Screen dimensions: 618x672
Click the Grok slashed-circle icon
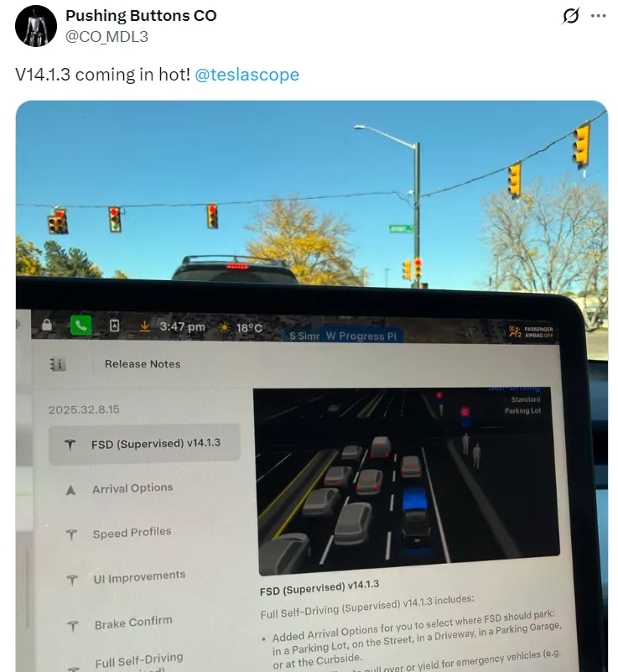tap(571, 16)
